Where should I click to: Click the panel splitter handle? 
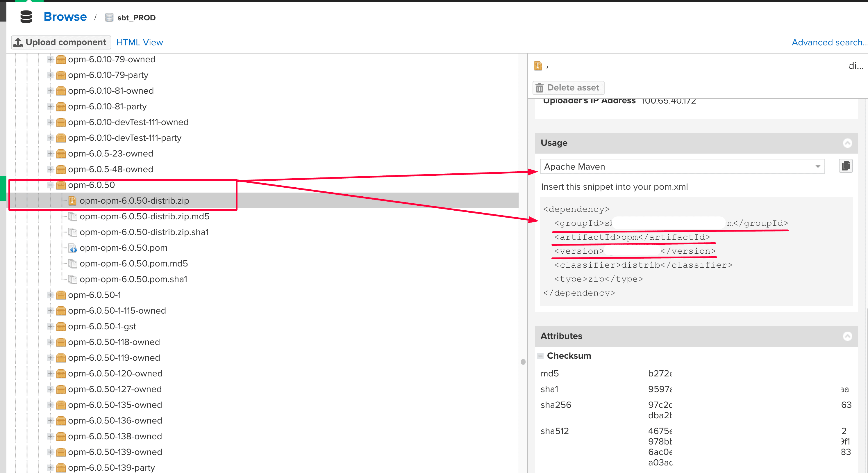(x=523, y=362)
